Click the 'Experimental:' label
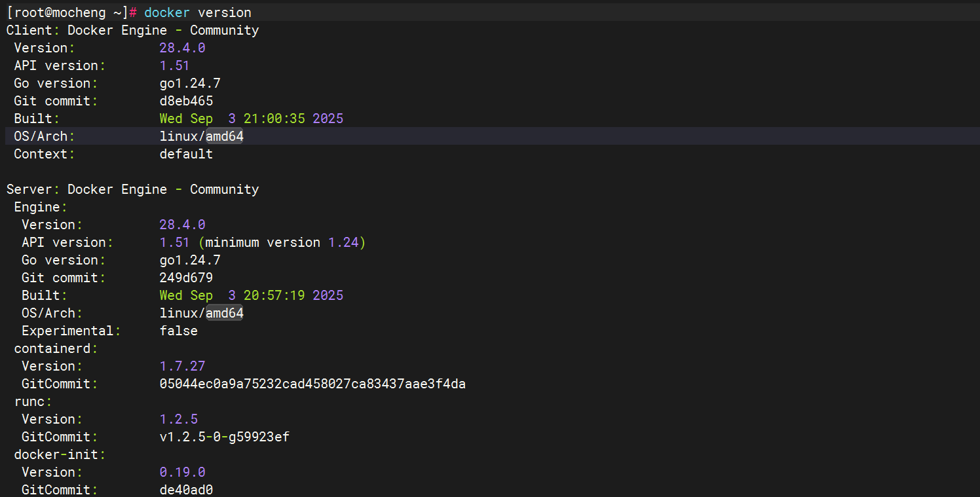 (x=71, y=331)
